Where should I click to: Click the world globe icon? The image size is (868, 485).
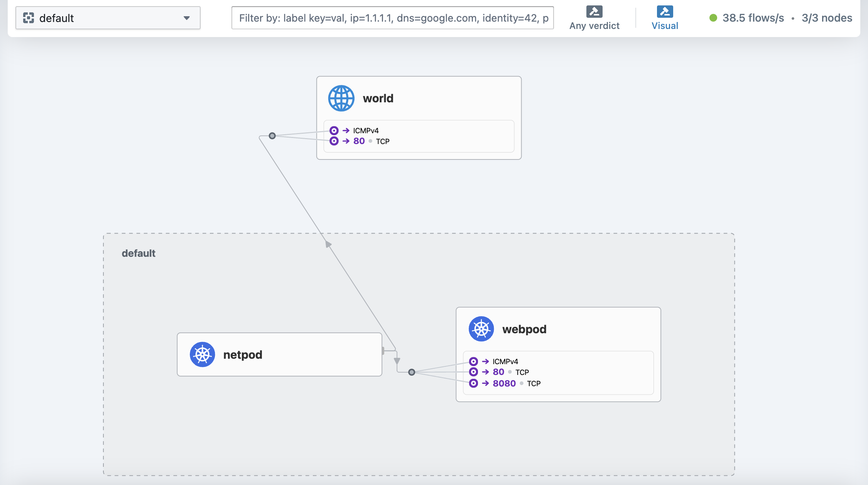341,98
